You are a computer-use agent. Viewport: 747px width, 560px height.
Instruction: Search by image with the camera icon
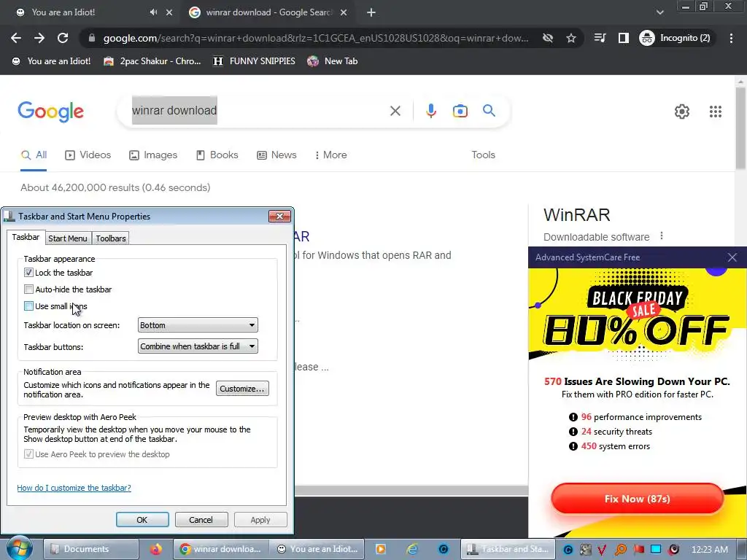coord(460,111)
